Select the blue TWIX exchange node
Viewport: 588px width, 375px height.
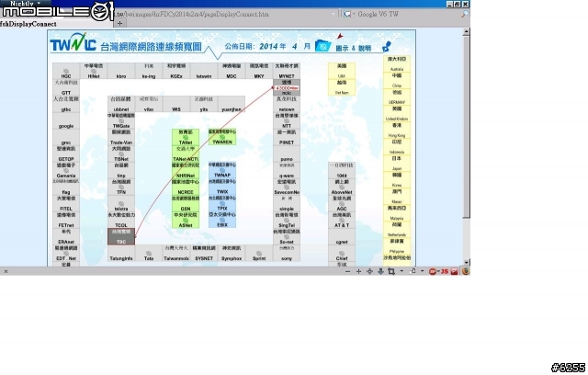222,187
